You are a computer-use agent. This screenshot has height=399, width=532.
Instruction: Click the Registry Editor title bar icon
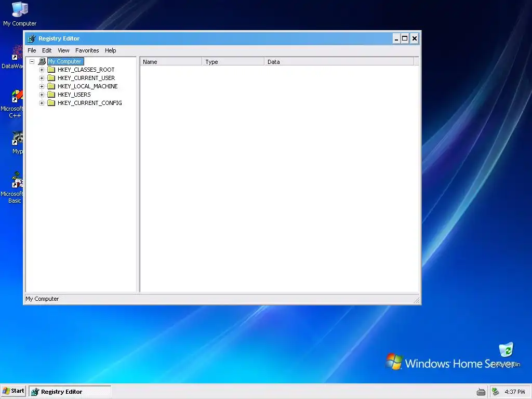[32, 38]
